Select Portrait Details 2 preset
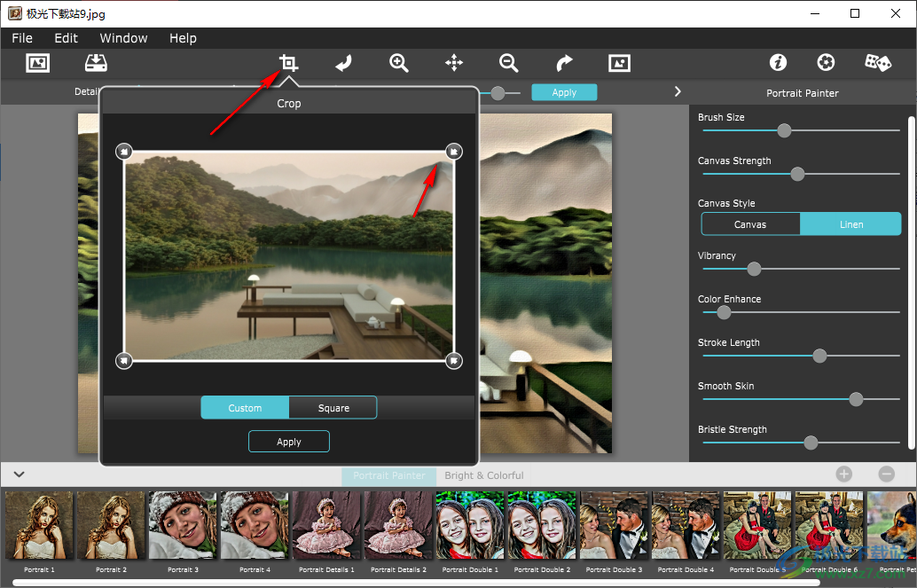917x588 pixels. point(398,525)
